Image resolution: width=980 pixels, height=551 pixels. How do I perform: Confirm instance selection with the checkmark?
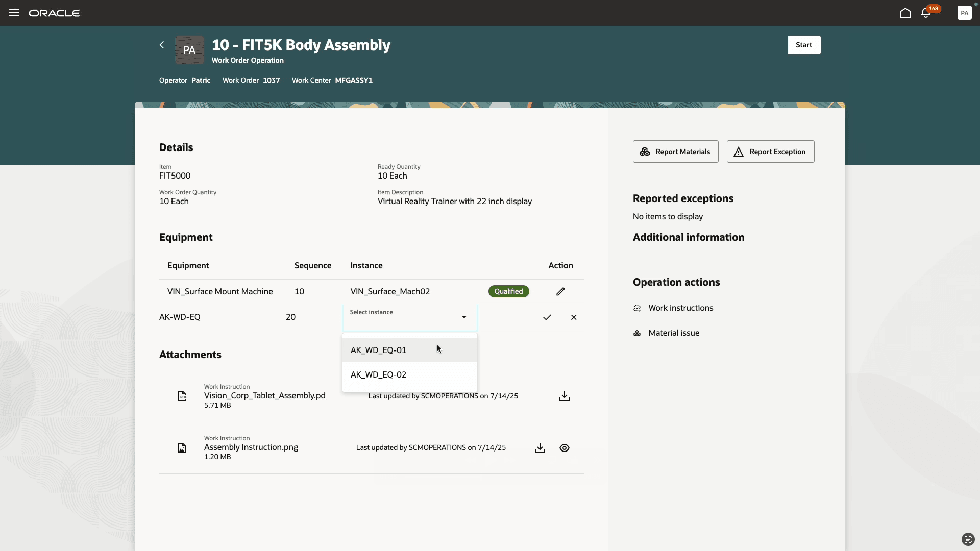tap(547, 317)
